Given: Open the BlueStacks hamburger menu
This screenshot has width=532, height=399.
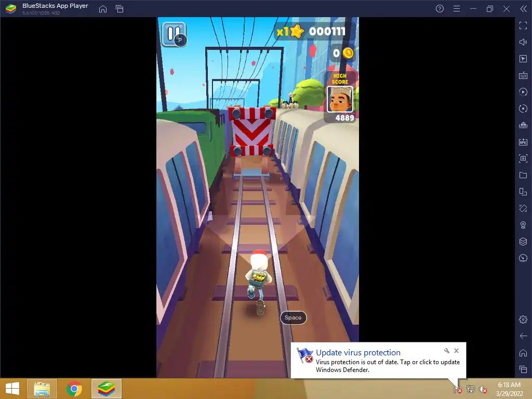Looking at the screenshot, I should click(457, 9).
